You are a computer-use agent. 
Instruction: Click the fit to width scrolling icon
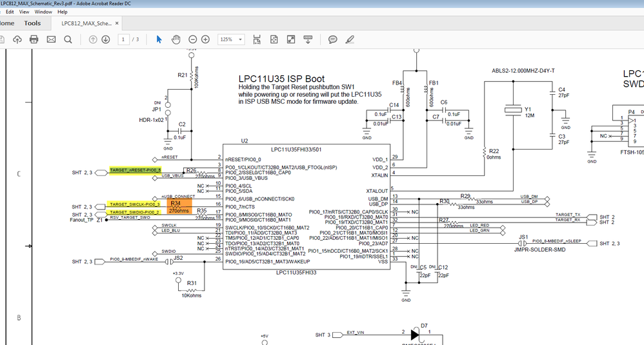(x=257, y=39)
